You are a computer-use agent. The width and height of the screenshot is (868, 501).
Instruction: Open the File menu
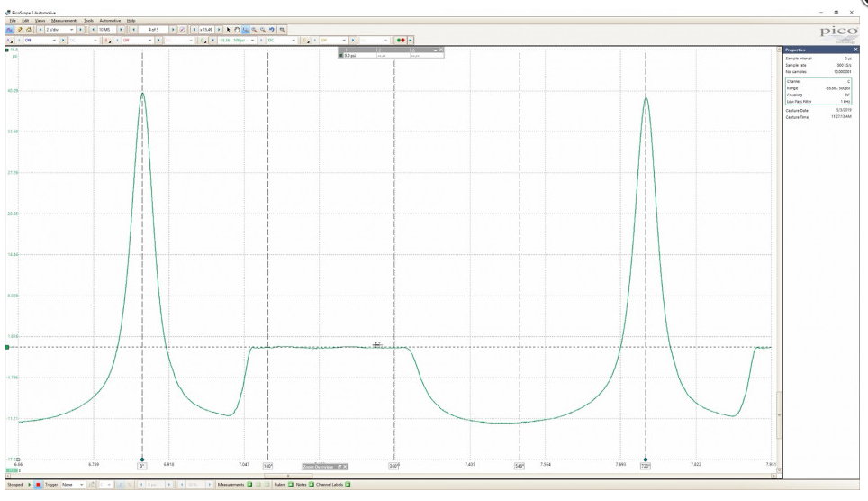pos(13,21)
